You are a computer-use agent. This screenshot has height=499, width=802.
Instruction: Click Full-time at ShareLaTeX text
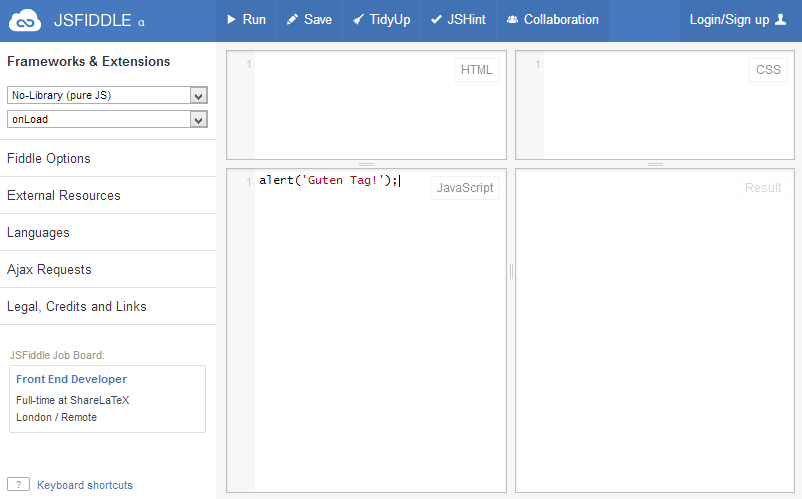[73, 400]
